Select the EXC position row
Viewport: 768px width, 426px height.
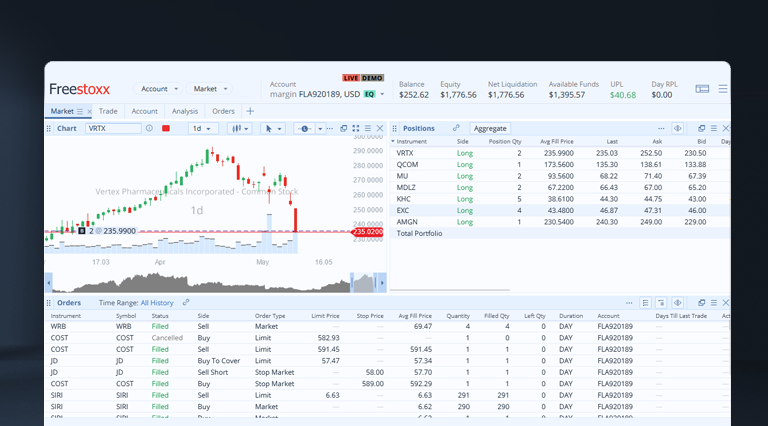[x=560, y=211]
